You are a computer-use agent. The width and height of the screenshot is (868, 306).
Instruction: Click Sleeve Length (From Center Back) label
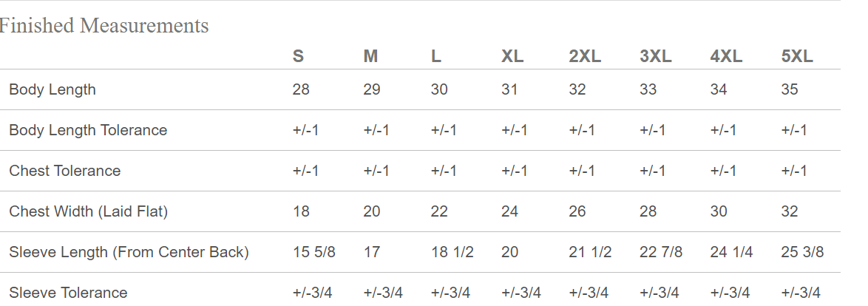point(129,252)
